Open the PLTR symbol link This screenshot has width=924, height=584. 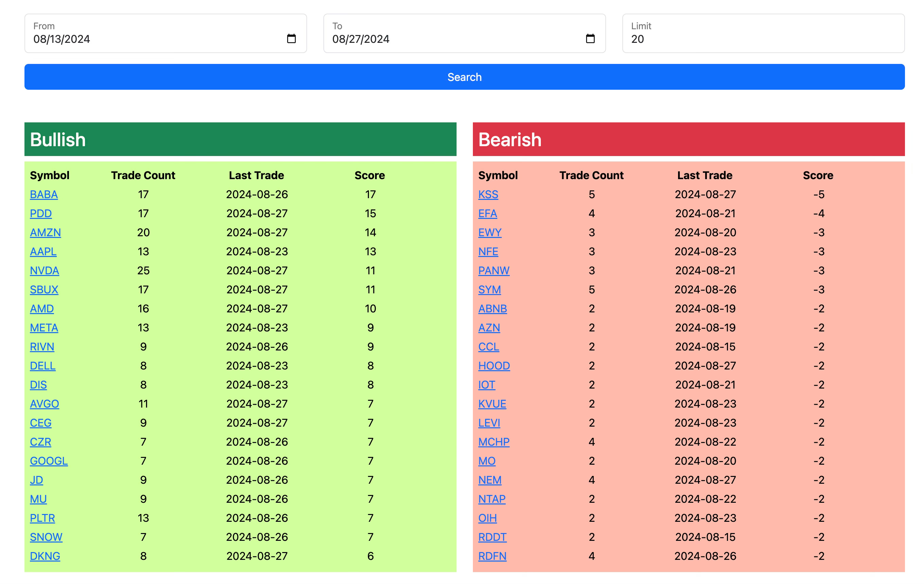pyautogui.click(x=42, y=518)
